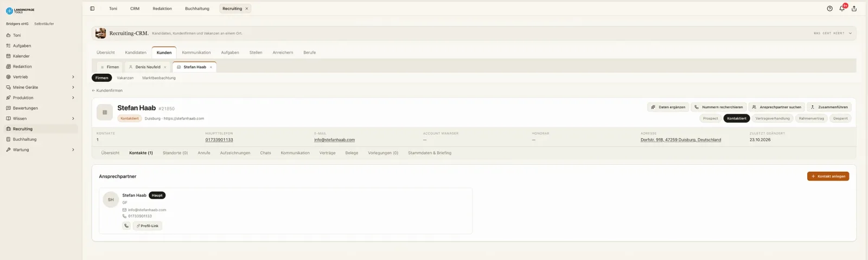The width and height of the screenshot is (868, 260).
Task: Click the company building icon beside Stefan Haab
Action: tap(105, 112)
